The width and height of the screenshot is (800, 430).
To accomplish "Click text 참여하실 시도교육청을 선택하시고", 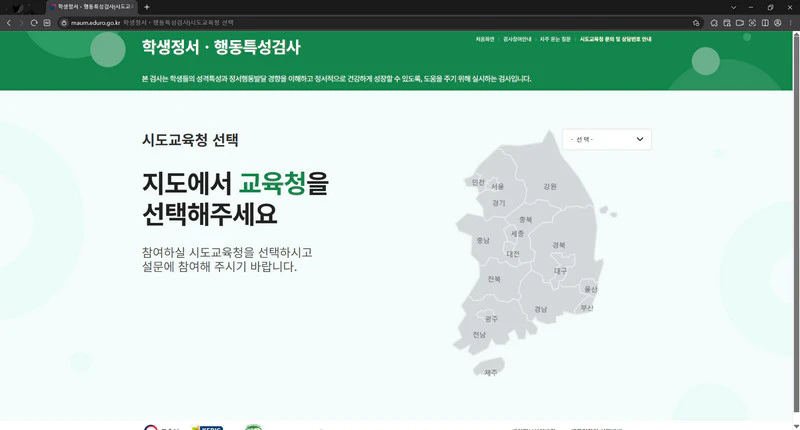I will pyautogui.click(x=227, y=252).
